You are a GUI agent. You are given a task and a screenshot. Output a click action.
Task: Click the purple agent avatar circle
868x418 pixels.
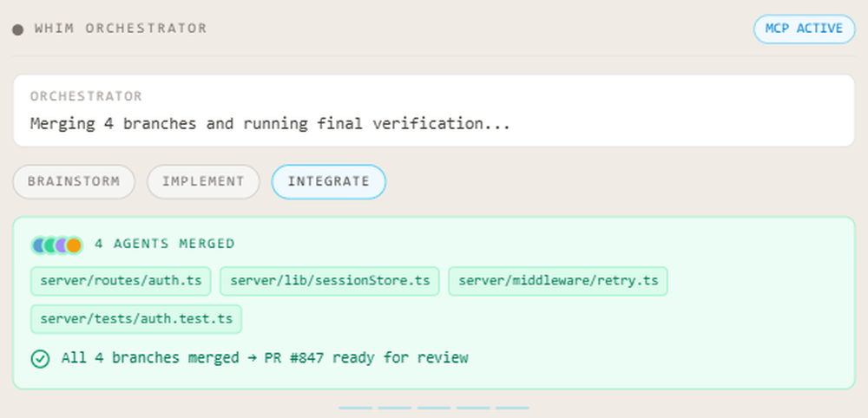(x=61, y=245)
